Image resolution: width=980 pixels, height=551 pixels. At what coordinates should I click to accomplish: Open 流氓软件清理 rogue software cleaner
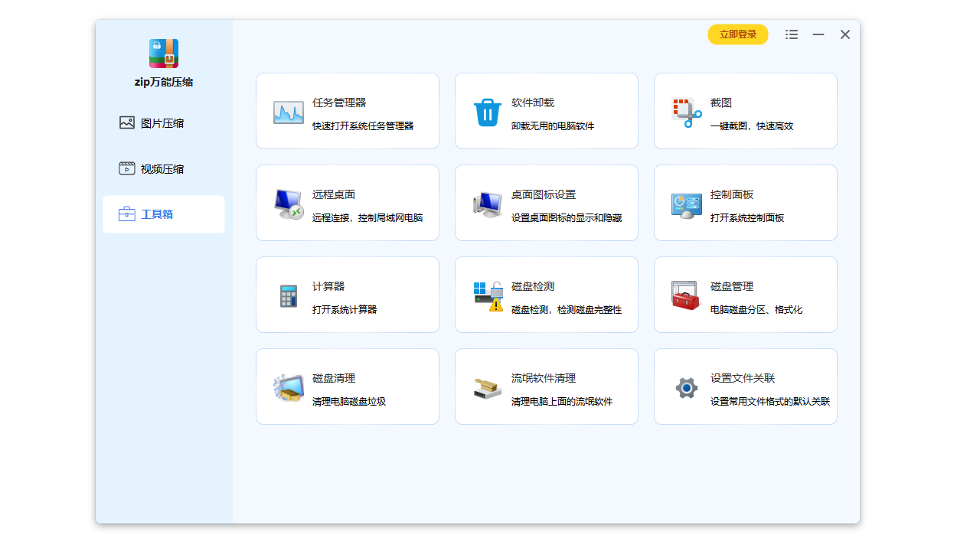click(x=546, y=386)
